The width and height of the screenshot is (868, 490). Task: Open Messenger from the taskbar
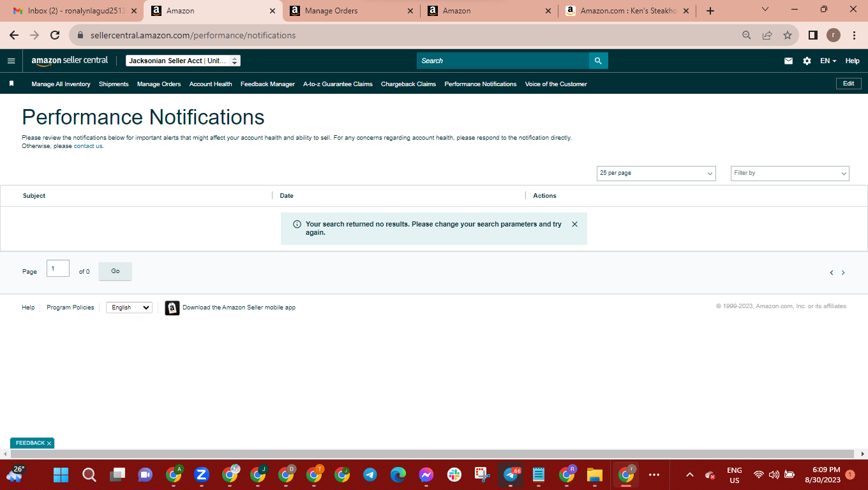tap(426, 475)
